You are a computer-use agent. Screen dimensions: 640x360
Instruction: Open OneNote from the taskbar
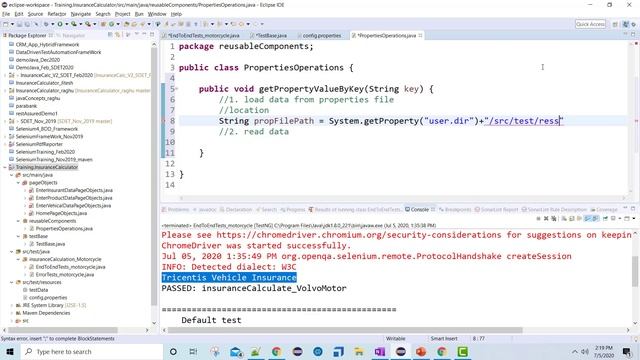[380, 351]
